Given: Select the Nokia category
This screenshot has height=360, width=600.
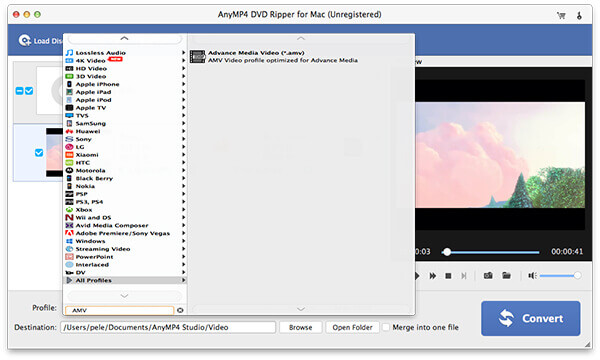Looking at the screenshot, I should (125, 186).
